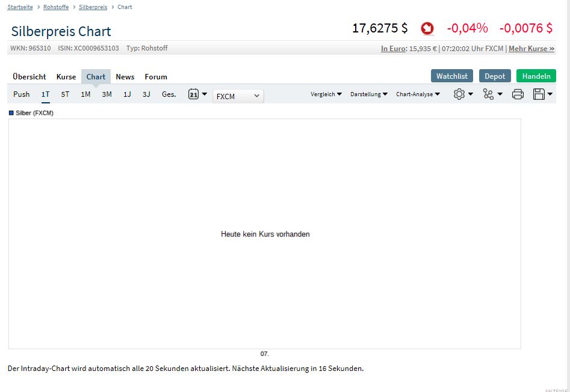Viewport: 570px width, 392px height.
Task: Click the green Handeln button
Action: pos(536,76)
